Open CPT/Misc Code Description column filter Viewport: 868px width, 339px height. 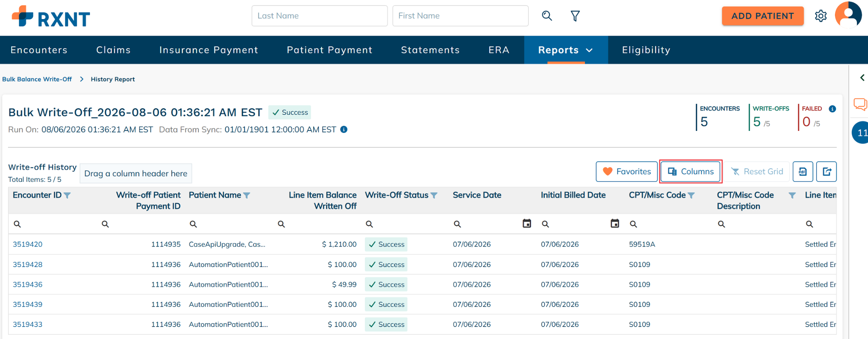click(x=792, y=195)
